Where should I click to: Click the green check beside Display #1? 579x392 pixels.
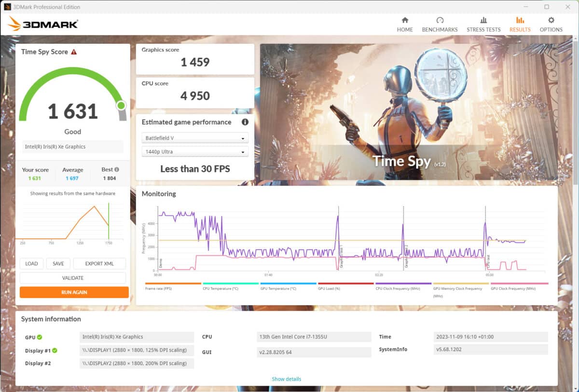[55, 351]
